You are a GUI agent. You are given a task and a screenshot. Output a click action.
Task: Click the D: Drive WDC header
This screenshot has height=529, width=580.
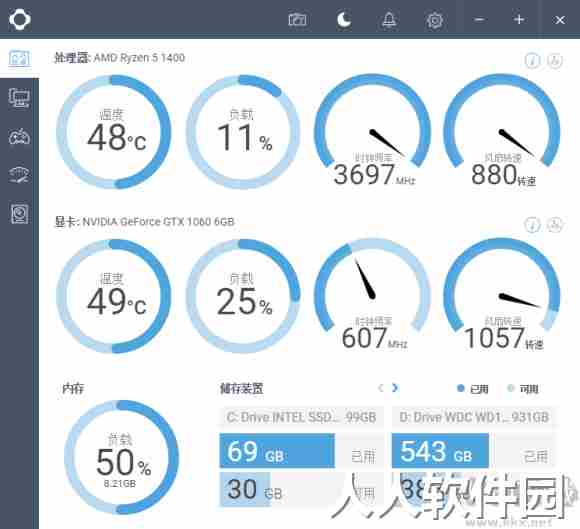(x=474, y=417)
